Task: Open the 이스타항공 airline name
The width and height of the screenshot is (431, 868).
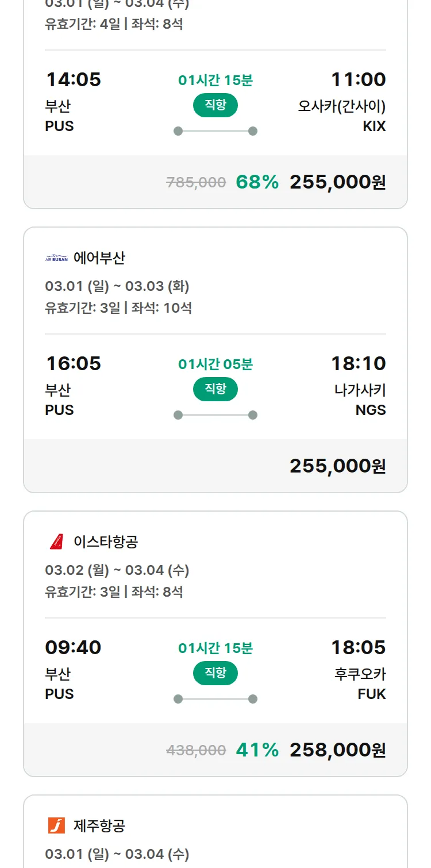Action: pos(106,541)
